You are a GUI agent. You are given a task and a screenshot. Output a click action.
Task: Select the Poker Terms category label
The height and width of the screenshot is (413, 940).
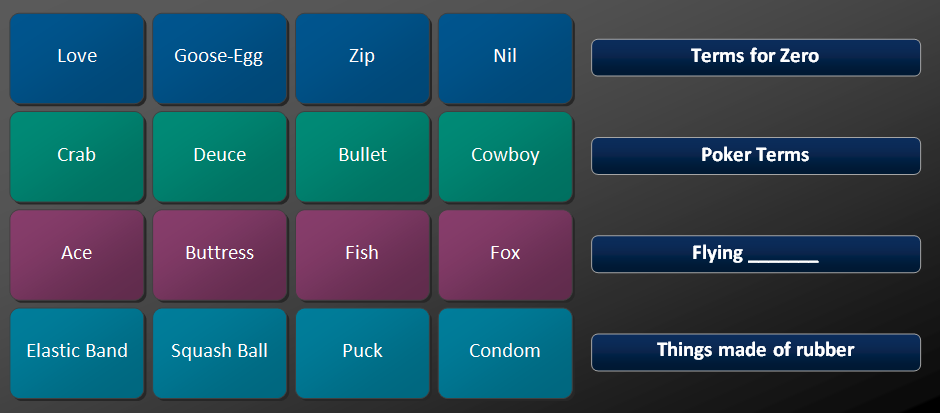755,156
